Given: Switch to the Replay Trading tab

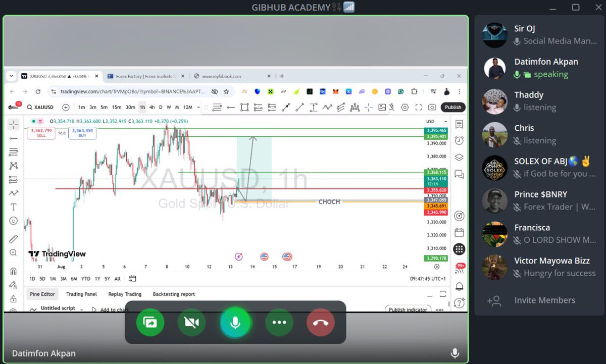Looking at the screenshot, I should 125,294.
